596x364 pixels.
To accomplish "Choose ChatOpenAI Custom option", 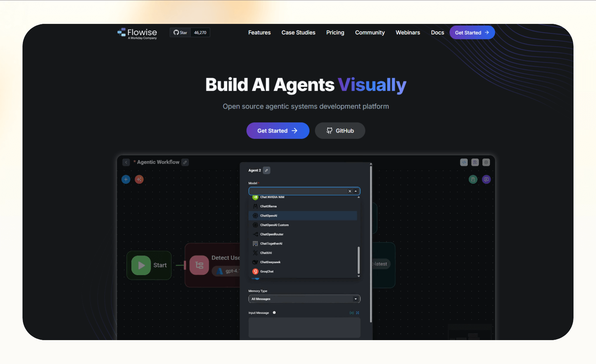I will pos(303,225).
